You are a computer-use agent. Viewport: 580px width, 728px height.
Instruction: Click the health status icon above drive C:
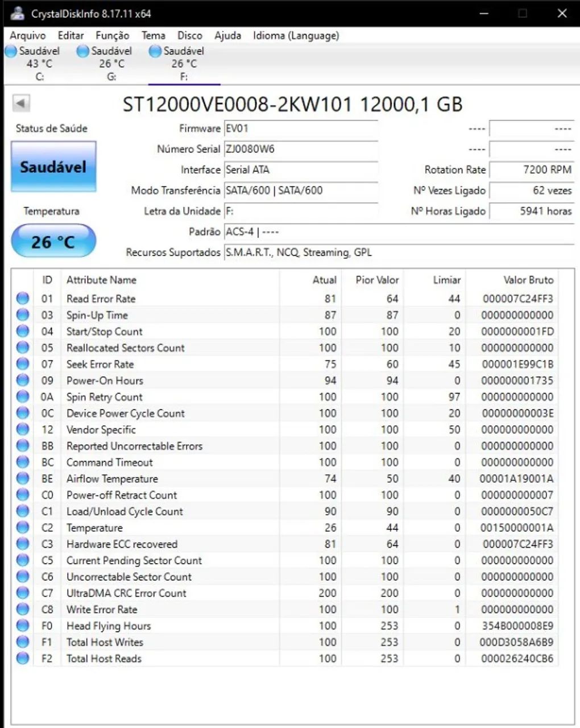click(10, 51)
